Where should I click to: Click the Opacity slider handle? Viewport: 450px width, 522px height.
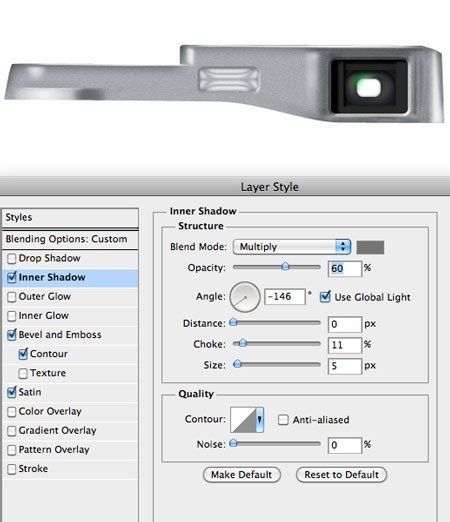(x=285, y=267)
